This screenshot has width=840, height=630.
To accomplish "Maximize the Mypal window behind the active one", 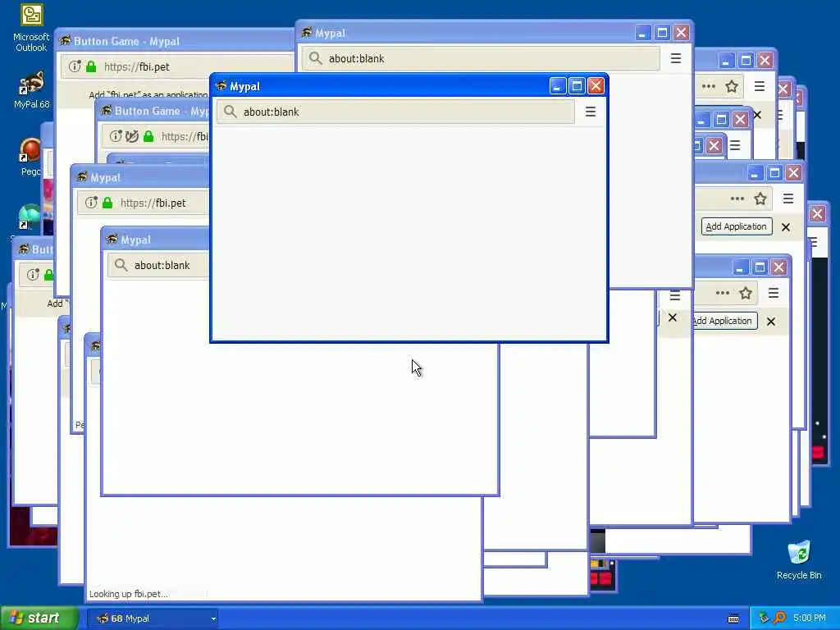I will [x=662, y=33].
